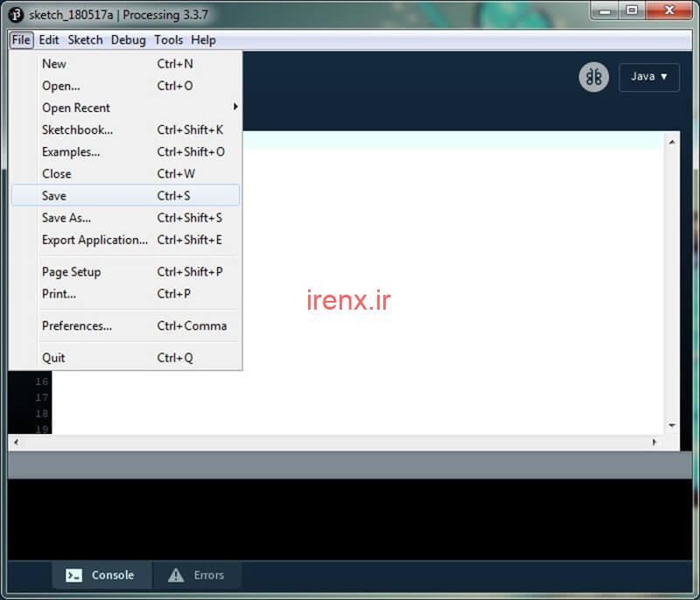The width and height of the screenshot is (700, 600).
Task: Click the horizontal scrollbar right arrow
Action: tap(654, 443)
